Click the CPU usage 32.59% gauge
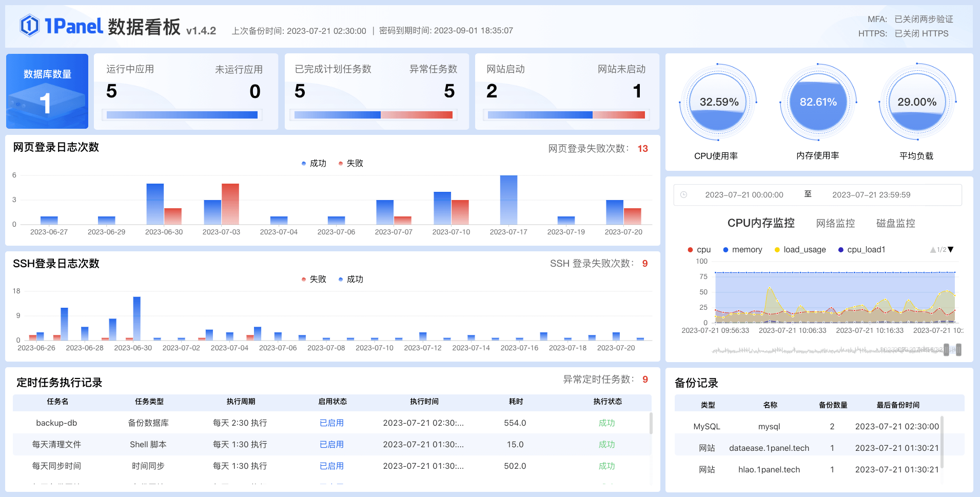980x497 pixels. coord(718,102)
